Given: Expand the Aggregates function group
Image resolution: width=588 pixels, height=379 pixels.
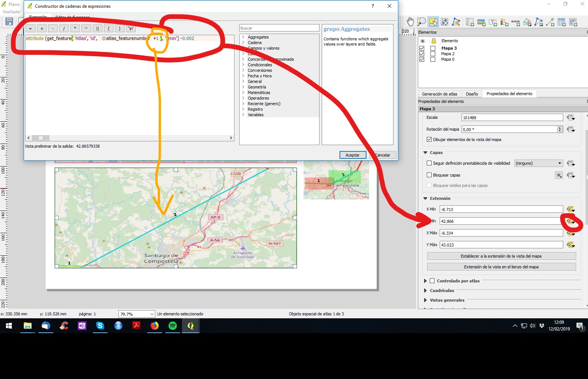Looking at the screenshot, I should [243, 37].
